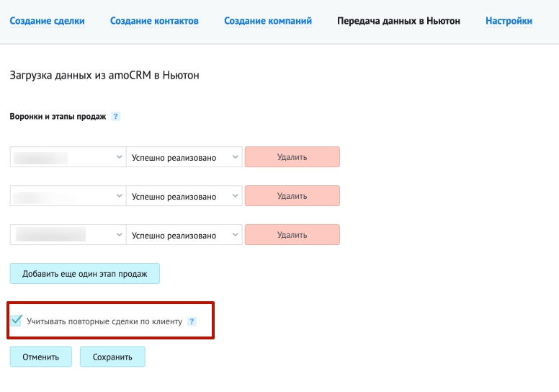Click heading 'Загрузка данных из amoCRM в Ньютон'

click(104, 75)
